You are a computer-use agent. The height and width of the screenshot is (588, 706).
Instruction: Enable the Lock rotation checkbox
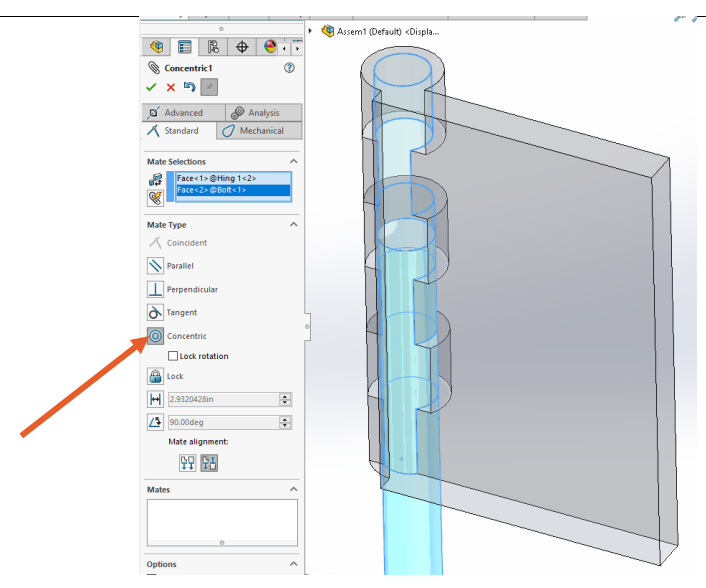172,356
